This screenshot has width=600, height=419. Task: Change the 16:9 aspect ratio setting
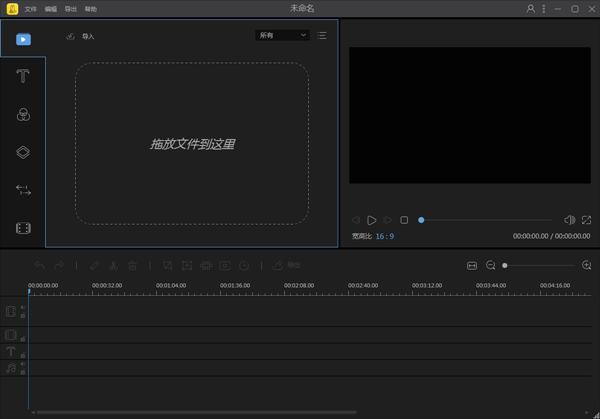(x=385, y=236)
